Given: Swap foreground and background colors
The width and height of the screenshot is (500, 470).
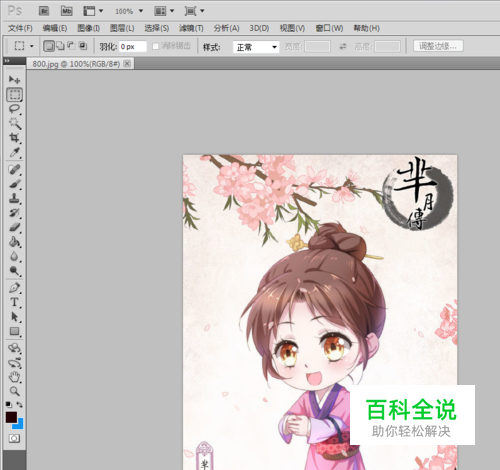Looking at the screenshot, I should coord(20,405).
